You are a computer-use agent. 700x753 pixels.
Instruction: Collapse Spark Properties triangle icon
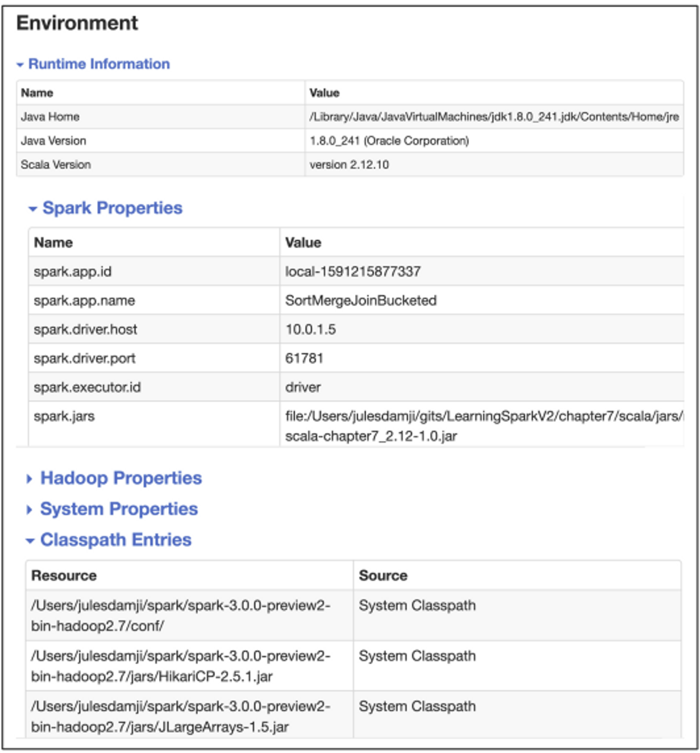33,209
